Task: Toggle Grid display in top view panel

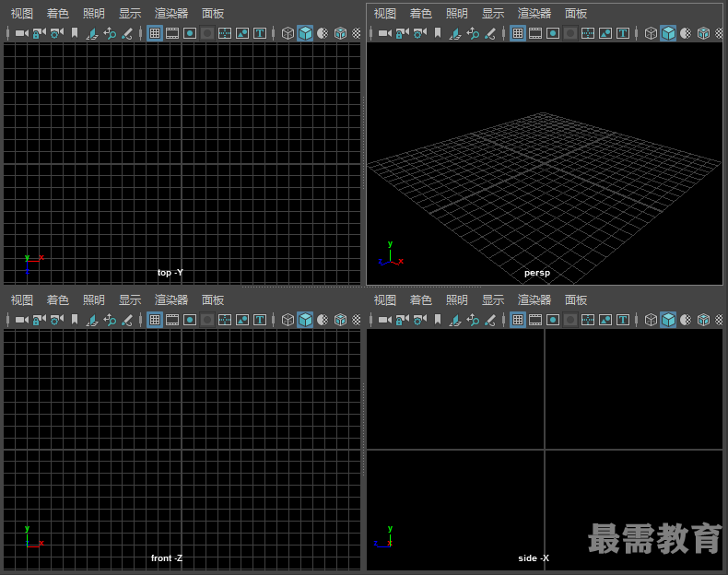Action: point(155,33)
